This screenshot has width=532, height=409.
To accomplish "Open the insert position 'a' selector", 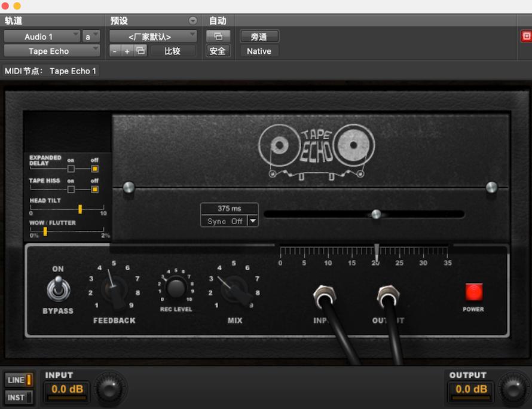I will click(91, 36).
